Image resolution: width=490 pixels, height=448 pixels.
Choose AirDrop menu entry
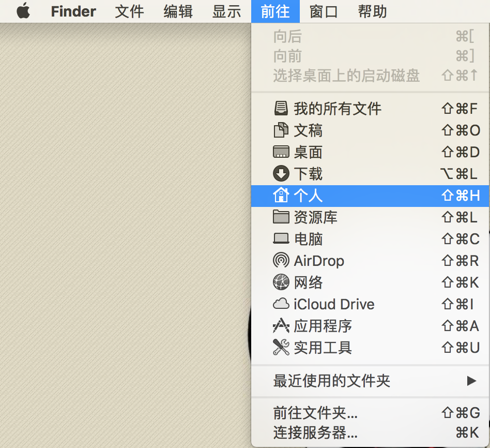click(x=370, y=261)
